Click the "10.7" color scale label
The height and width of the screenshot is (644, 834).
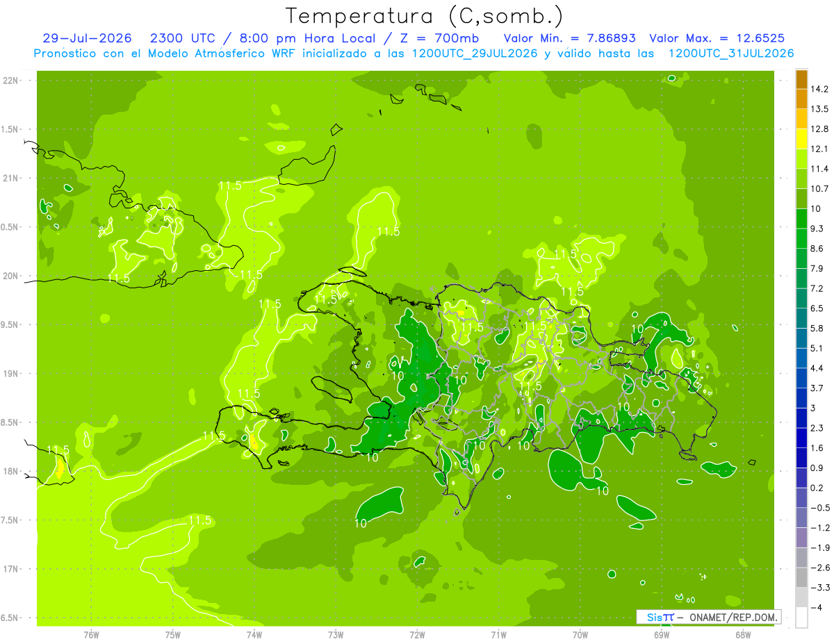tap(819, 189)
